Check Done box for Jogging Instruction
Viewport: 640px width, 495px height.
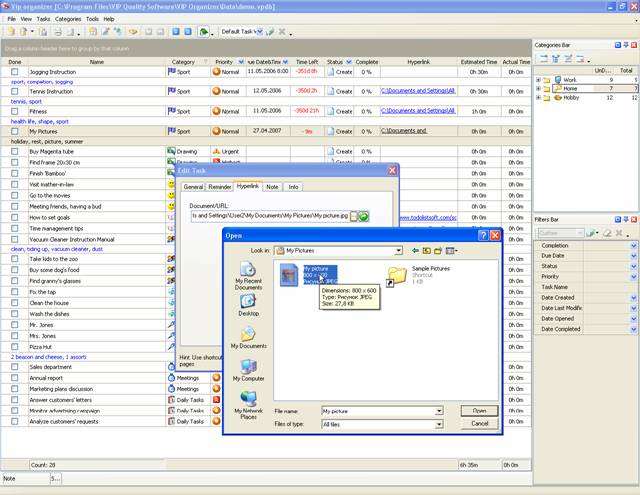click(x=15, y=72)
